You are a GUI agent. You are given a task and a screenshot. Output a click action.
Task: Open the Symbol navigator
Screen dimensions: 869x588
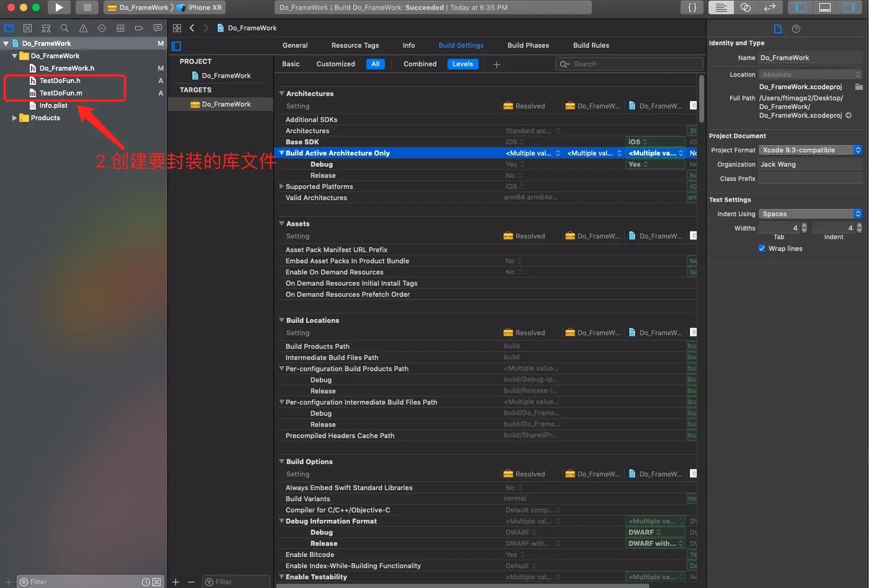pyautogui.click(x=46, y=28)
